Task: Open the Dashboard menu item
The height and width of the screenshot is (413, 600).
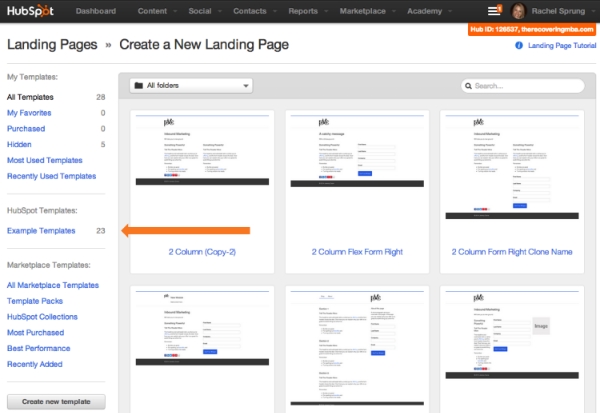Action: point(95,11)
